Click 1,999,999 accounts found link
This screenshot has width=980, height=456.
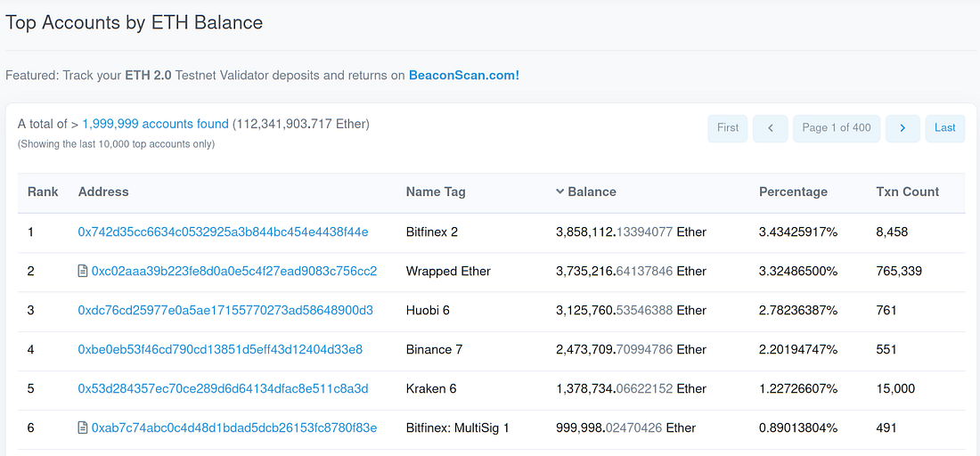point(156,125)
